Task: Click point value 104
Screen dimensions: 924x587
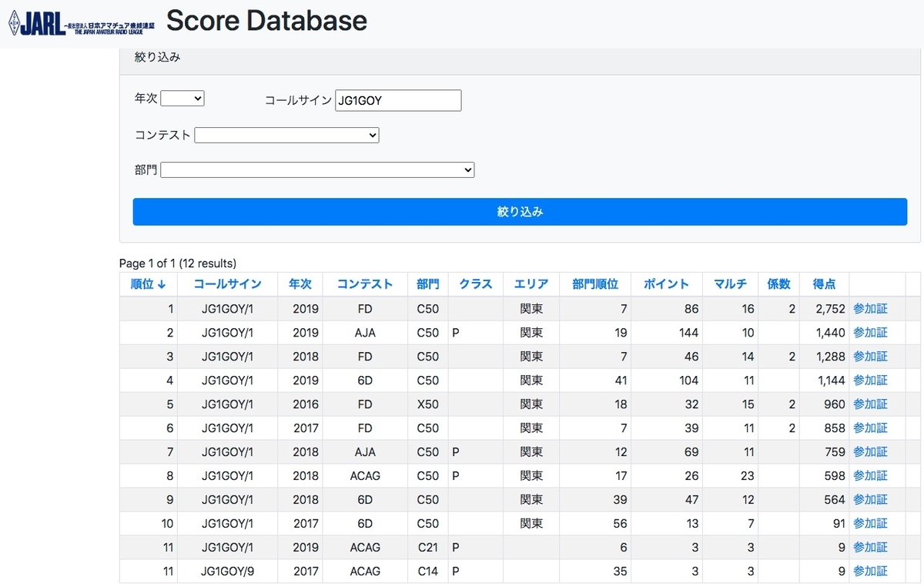Action: (x=688, y=381)
